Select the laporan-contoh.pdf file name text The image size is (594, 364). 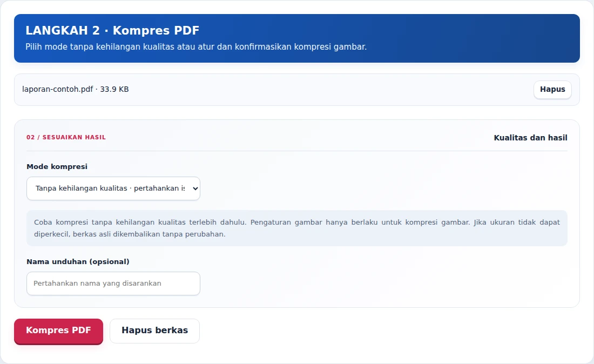(58, 90)
